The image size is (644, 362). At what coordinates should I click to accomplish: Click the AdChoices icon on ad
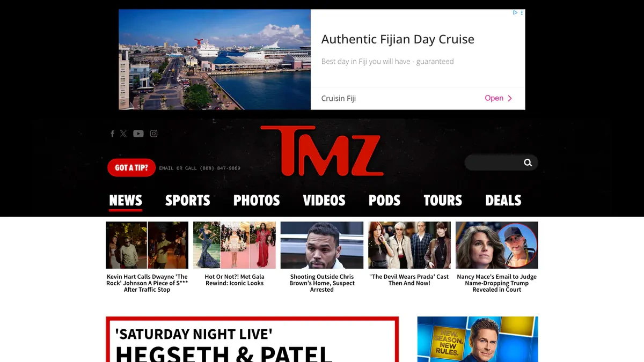[x=515, y=12]
